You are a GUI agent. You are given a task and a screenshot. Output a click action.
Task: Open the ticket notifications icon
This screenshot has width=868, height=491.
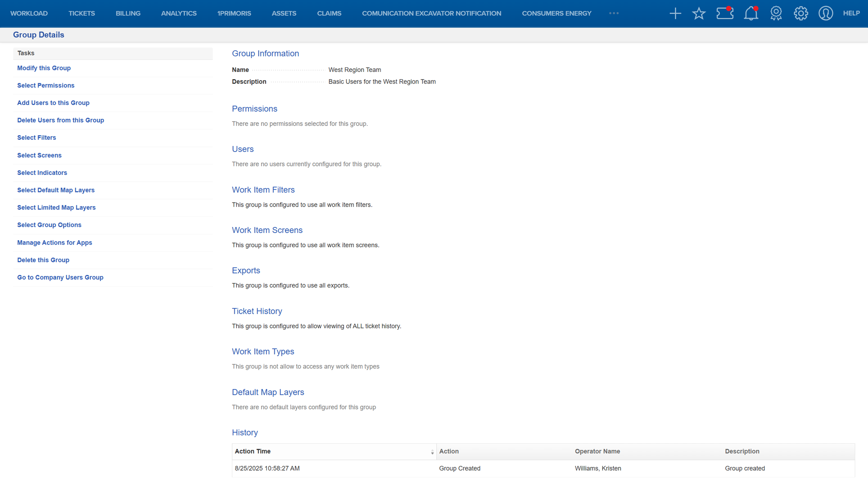725,13
